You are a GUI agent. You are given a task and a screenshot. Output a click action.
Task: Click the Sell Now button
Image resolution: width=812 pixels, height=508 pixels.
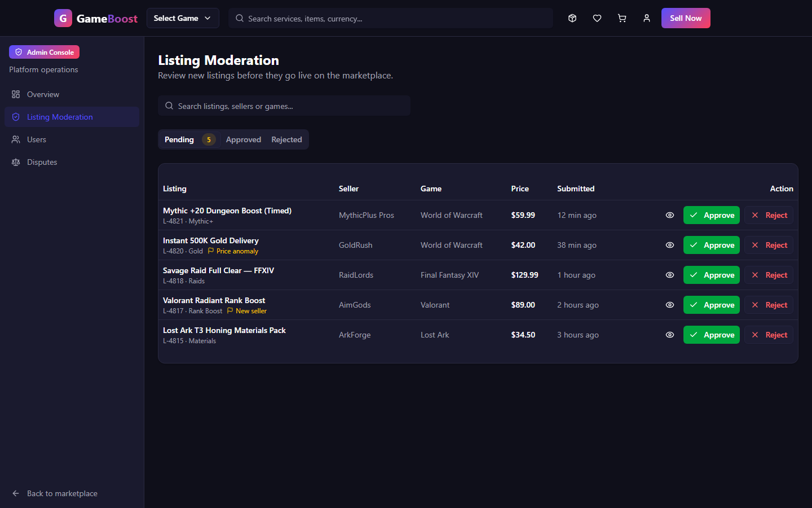[686, 18]
